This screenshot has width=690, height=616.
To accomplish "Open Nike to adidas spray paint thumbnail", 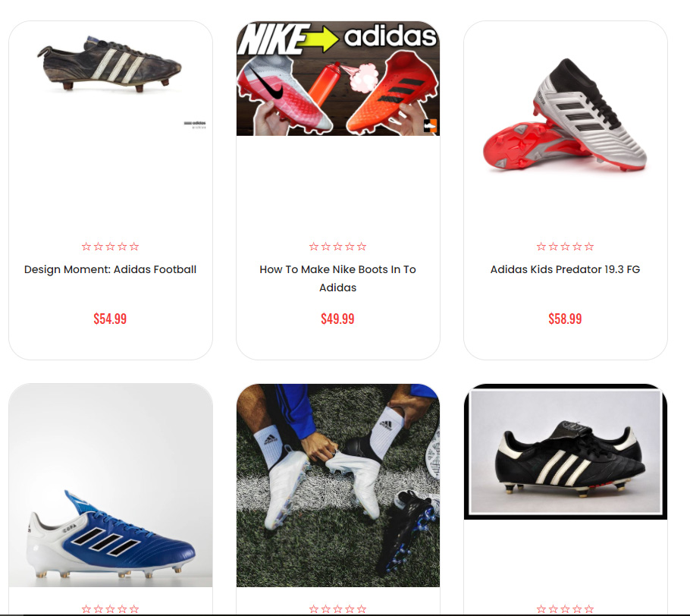I will [x=338, y=78].
